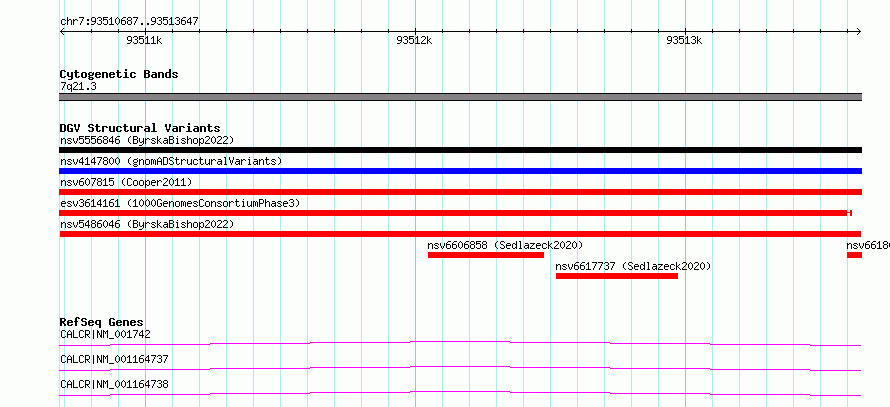
Task: Select the esv3614161 1000Genomes variant bar
Action: pyautogui.click(x=456, y=213)
